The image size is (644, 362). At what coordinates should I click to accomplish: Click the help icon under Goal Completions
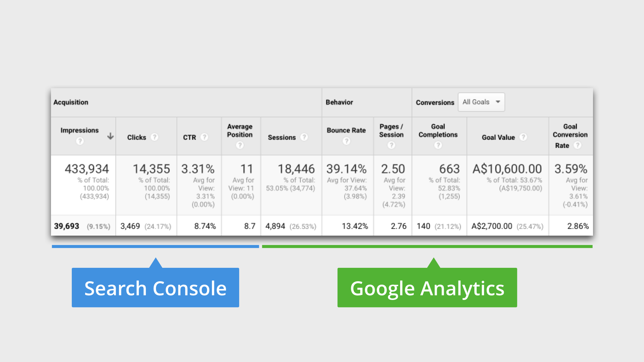click(438, 145)
